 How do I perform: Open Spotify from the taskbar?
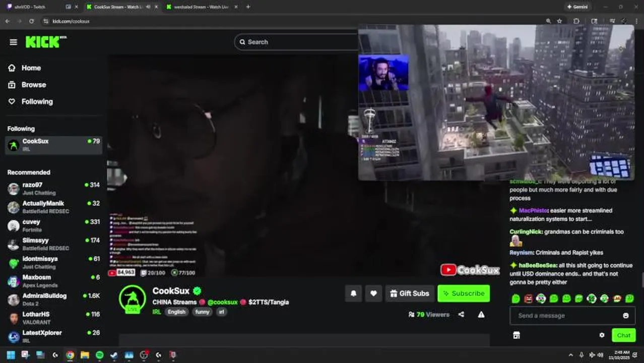(x=99, y=355)
